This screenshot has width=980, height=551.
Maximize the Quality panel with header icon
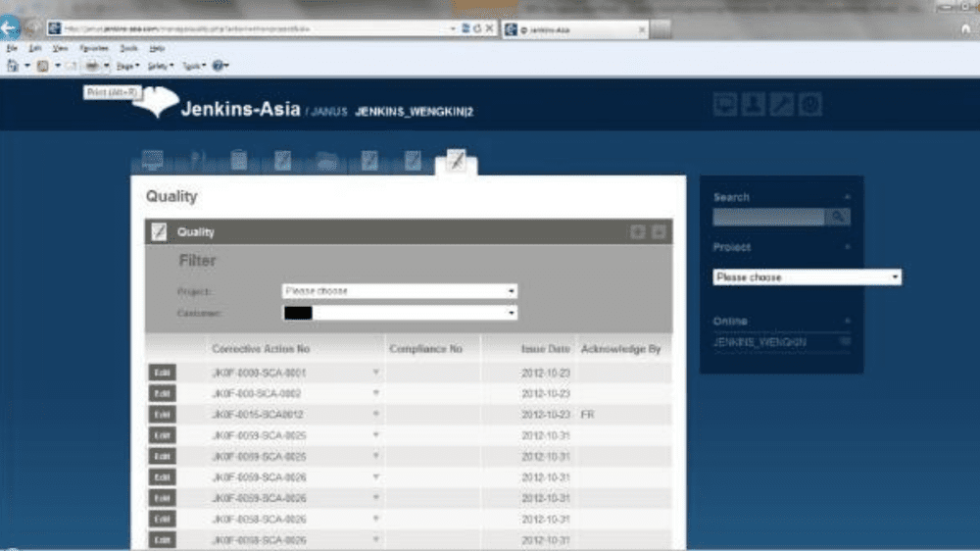tap(638, 232)
